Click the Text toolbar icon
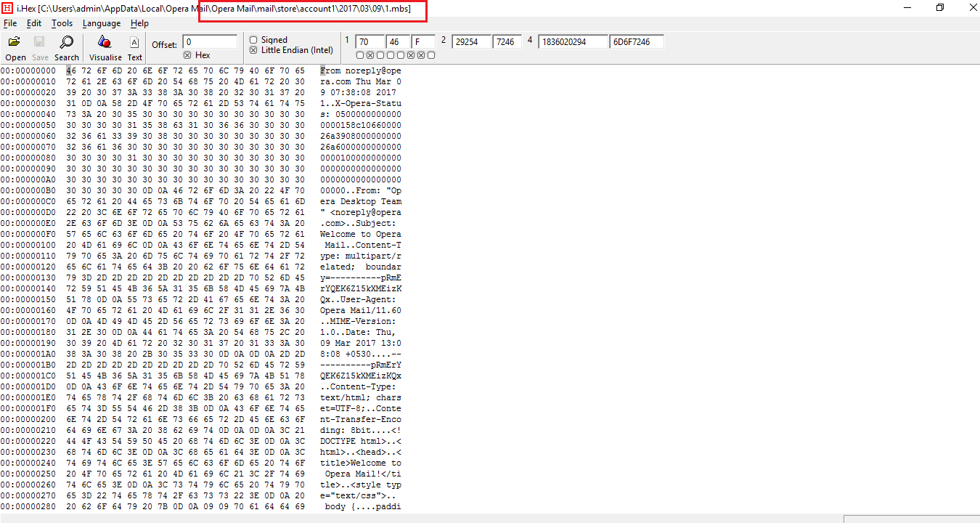 point(134,42)
